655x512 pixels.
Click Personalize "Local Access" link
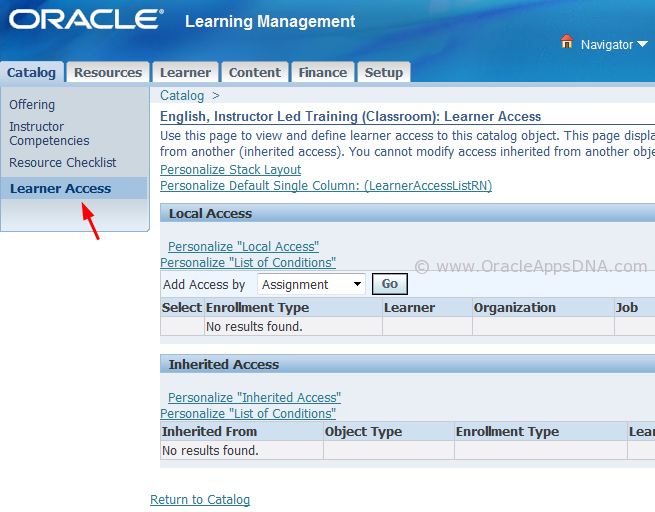click(244, 246)
